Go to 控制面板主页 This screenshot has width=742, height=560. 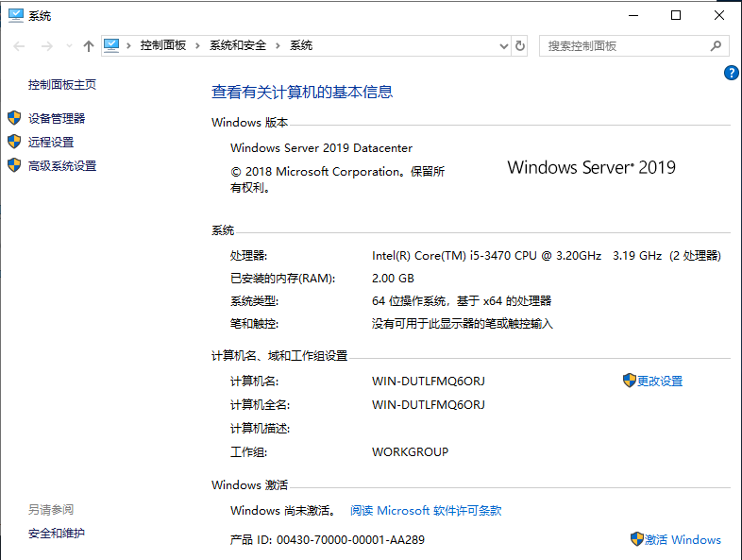click(62, 84)
